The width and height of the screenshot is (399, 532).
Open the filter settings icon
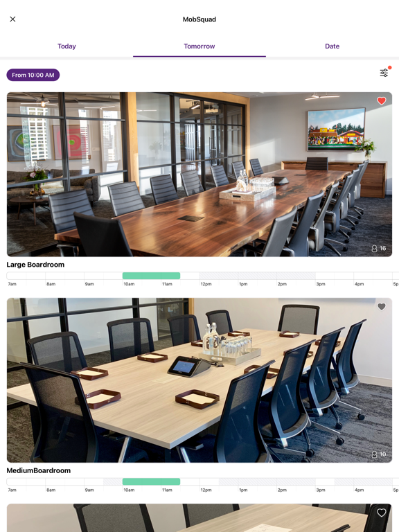[384, 73]
